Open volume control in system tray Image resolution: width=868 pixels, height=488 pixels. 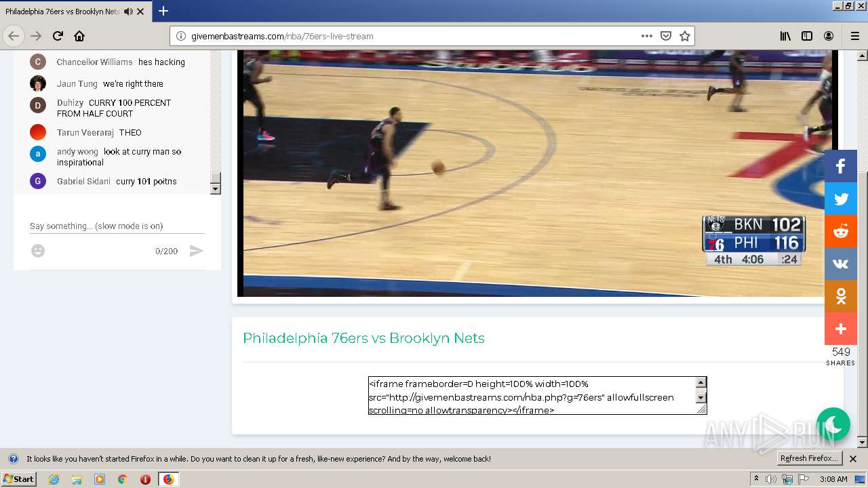(771, 479)
